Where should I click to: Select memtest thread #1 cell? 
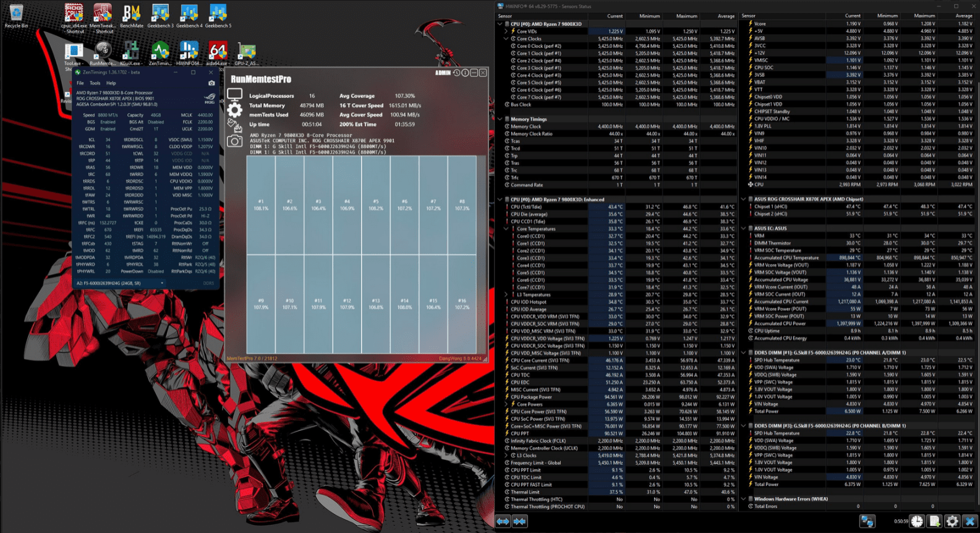(261, 205)
